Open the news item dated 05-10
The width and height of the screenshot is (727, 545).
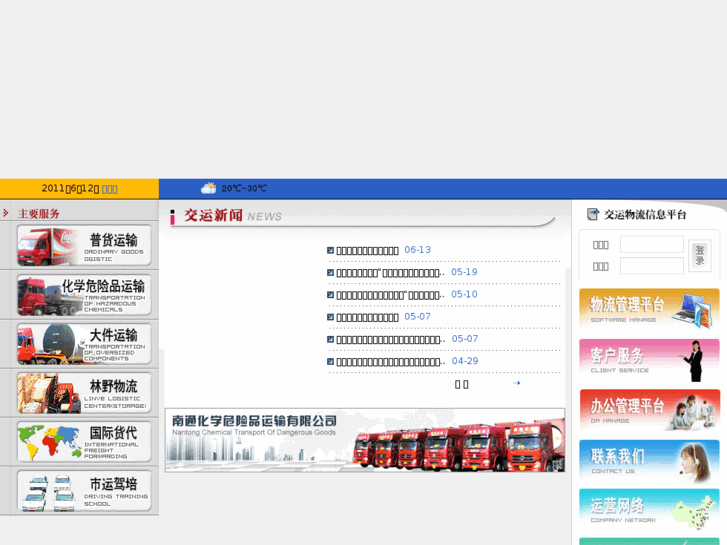tap(390, 295)
